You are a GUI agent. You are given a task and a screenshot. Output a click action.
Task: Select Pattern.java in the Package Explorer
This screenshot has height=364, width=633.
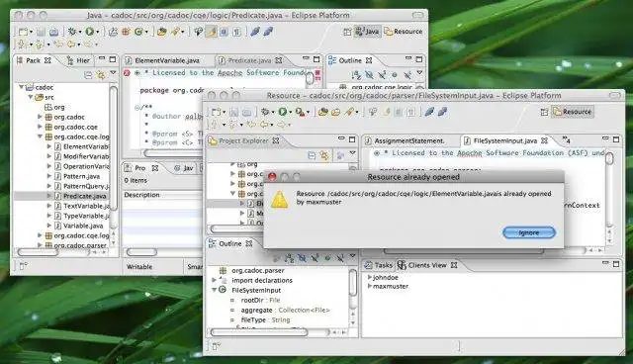(x=81, y=176)
